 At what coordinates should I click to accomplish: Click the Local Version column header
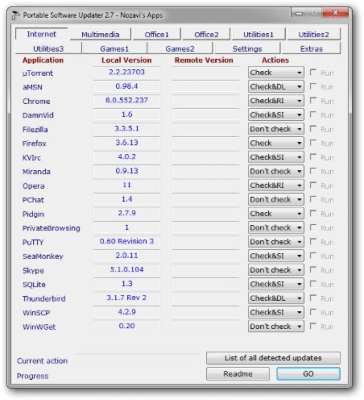[126, 60]
